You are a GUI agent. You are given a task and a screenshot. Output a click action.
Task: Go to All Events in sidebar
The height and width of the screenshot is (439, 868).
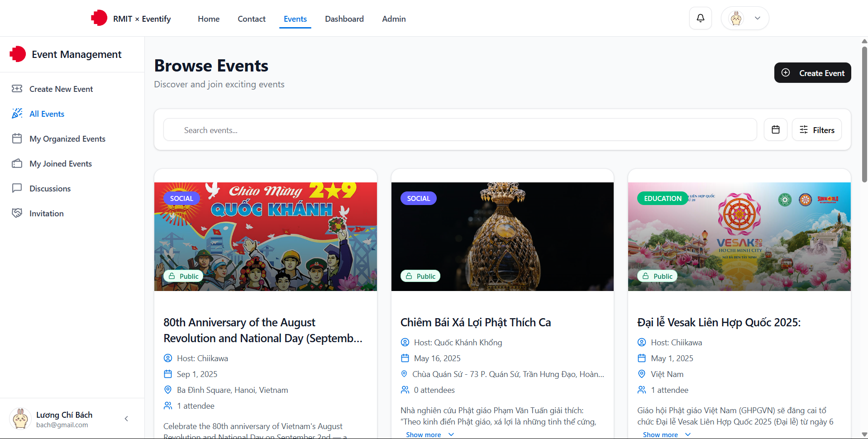[47, 114]
